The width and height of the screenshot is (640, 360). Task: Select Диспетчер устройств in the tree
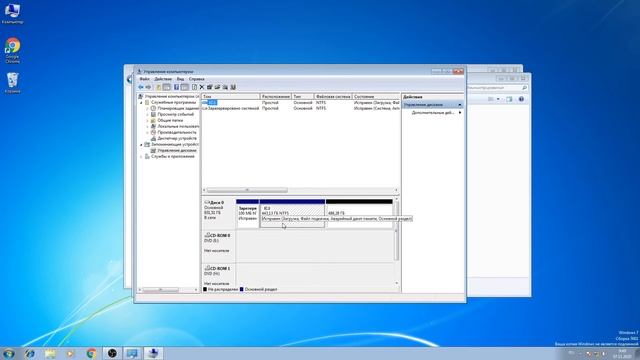pyautogui.click(x=177, y=138)
